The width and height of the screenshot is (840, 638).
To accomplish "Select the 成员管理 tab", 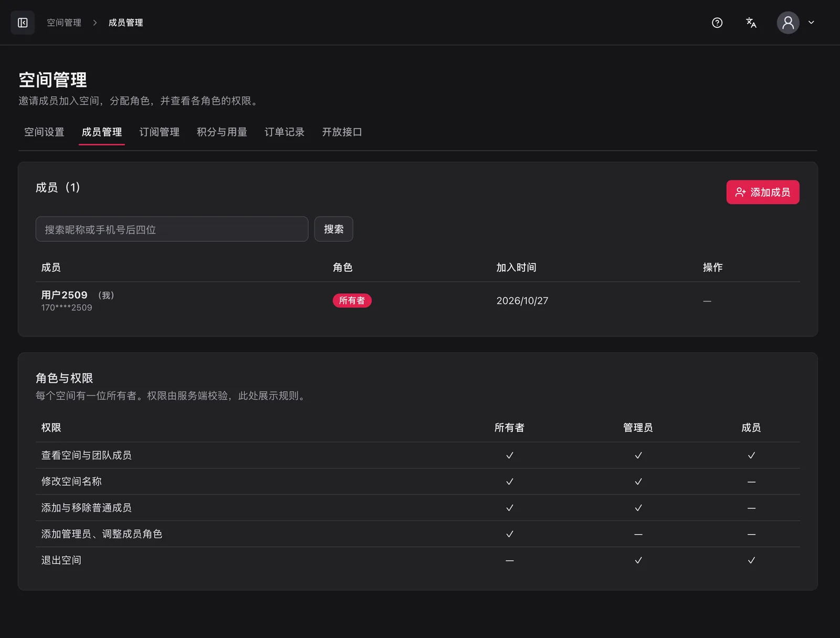I will [102, 132].
